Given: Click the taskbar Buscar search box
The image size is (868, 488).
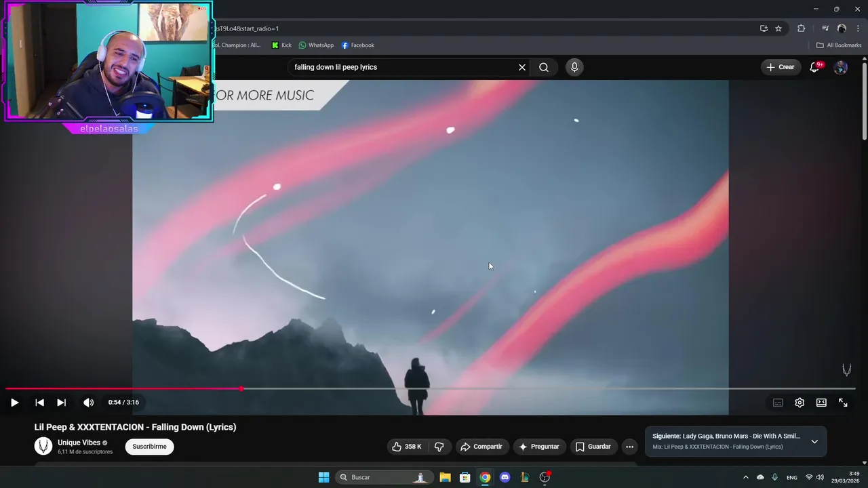Looking at the screenshot, I should click(x=384, y=477).
